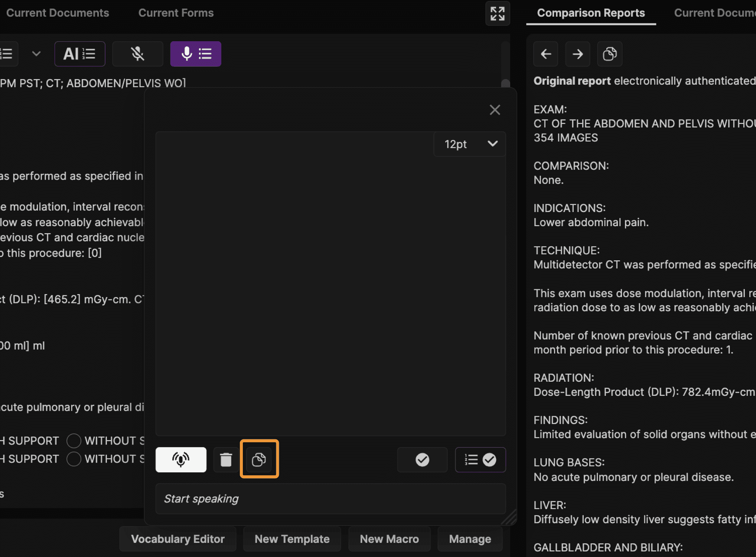Copy comparison report using top copy icon

coord(609,54)
